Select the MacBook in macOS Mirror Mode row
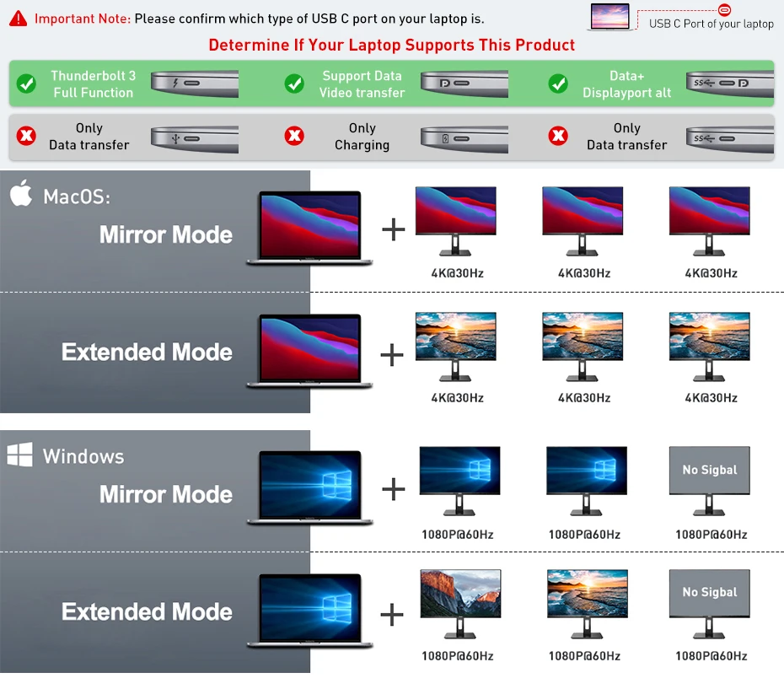Image resolution: width=784 pixels, height=689 pixels. click(309, 228)
